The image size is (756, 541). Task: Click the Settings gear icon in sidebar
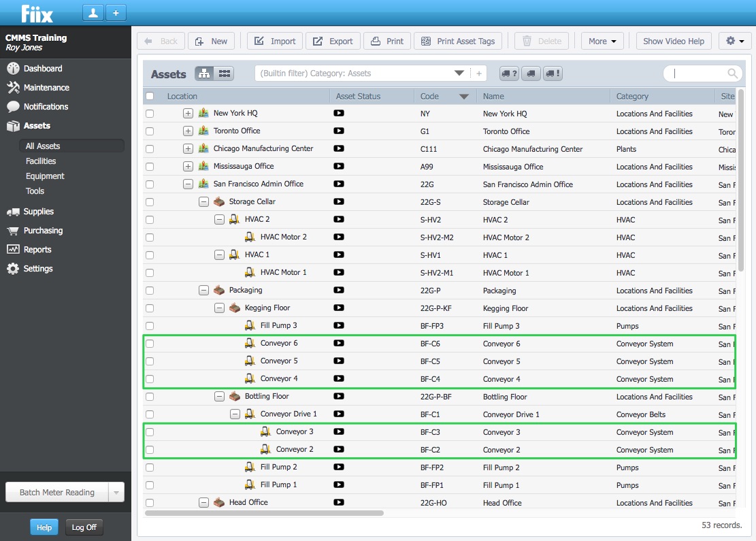pyautogui.click(x=13, y=269)
